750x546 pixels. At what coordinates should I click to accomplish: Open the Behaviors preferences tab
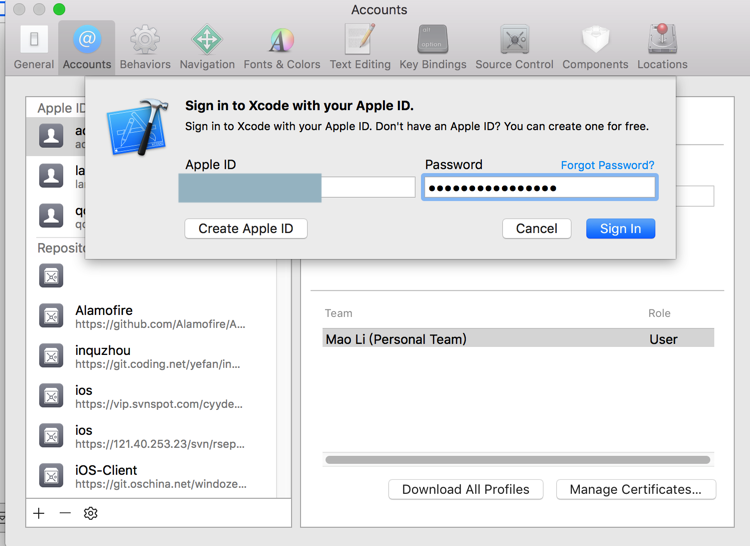[145, 48]
